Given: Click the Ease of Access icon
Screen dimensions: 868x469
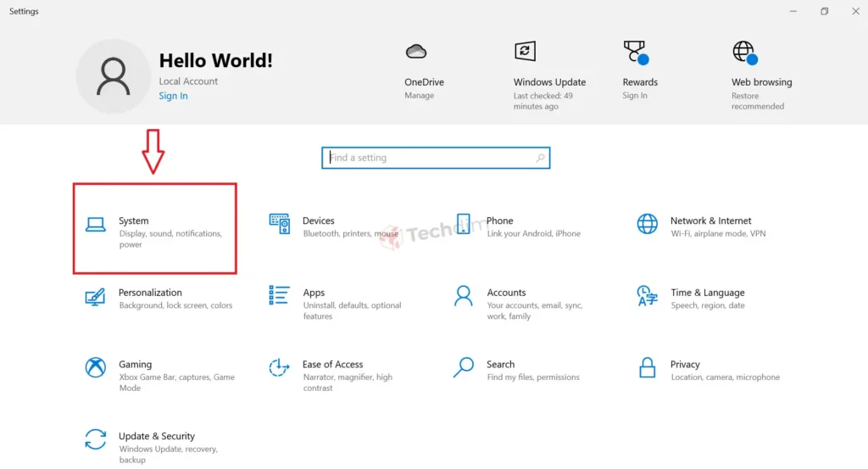Looking at the screenshot, I should [279, 367].
